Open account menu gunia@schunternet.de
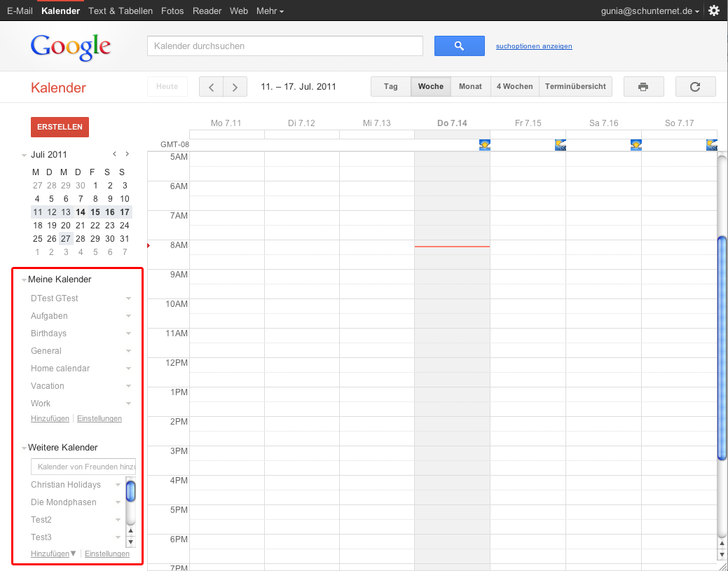728x571 pixels. pos(650,11)
